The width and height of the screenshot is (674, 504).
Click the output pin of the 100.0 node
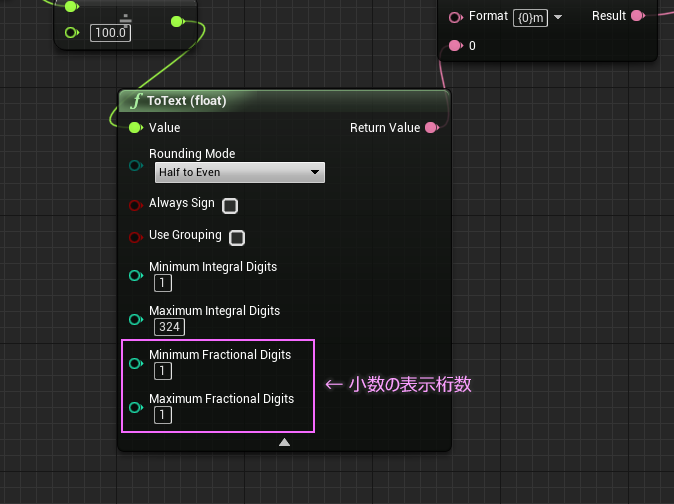click(x=177, y=21)
